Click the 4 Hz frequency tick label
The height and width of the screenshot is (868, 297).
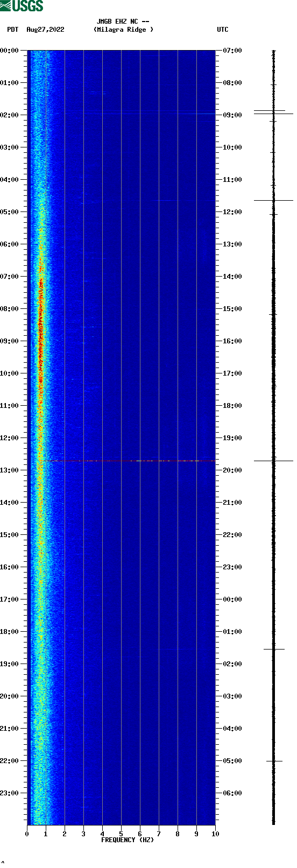click(102, 834)
